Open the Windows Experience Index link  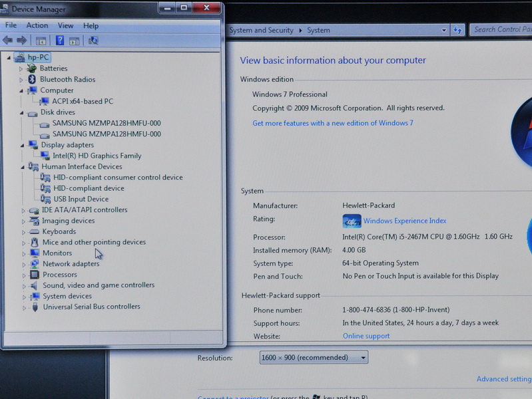coord(405,221)
